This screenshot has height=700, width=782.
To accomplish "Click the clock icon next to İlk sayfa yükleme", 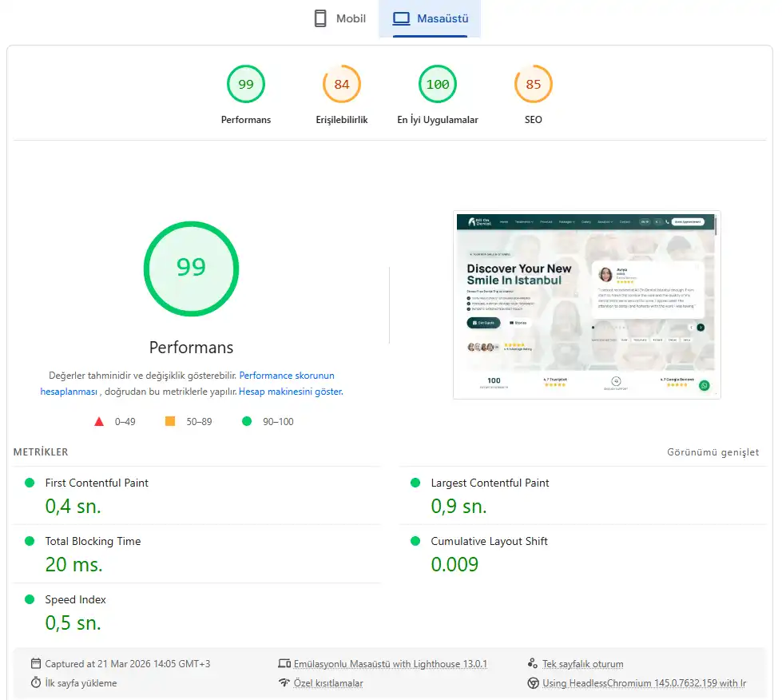I will click(x=35, y=683).
